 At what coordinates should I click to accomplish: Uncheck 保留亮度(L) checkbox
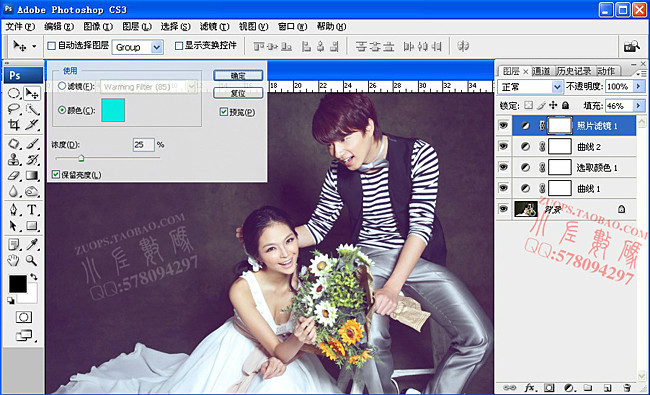click(x=56, y=174)
